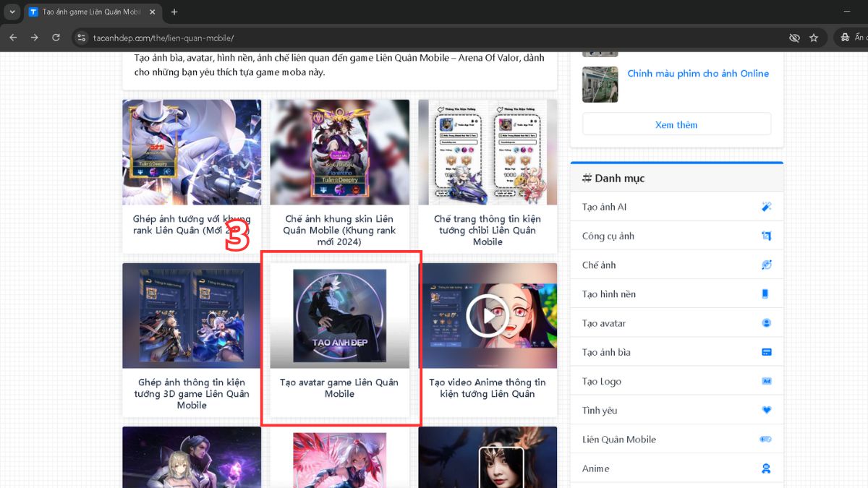Click the Danh mục sidebar heading

pyautogui.click(x=613, y=178)
